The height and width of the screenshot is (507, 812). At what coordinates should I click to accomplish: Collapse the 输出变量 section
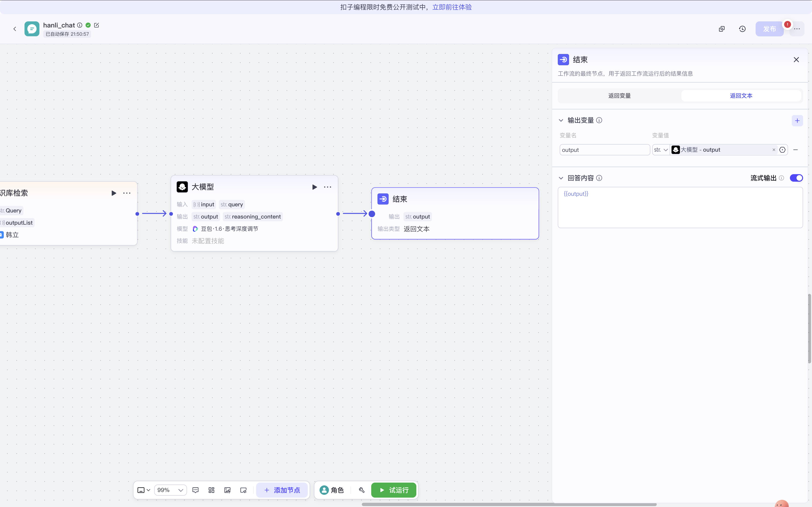coord(561,120)
